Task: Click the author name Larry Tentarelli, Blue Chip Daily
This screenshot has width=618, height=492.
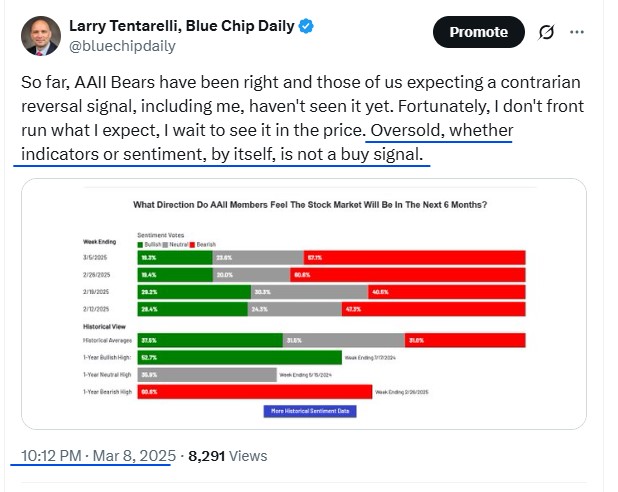Action: pyautogui.click(x=182, y=26)
